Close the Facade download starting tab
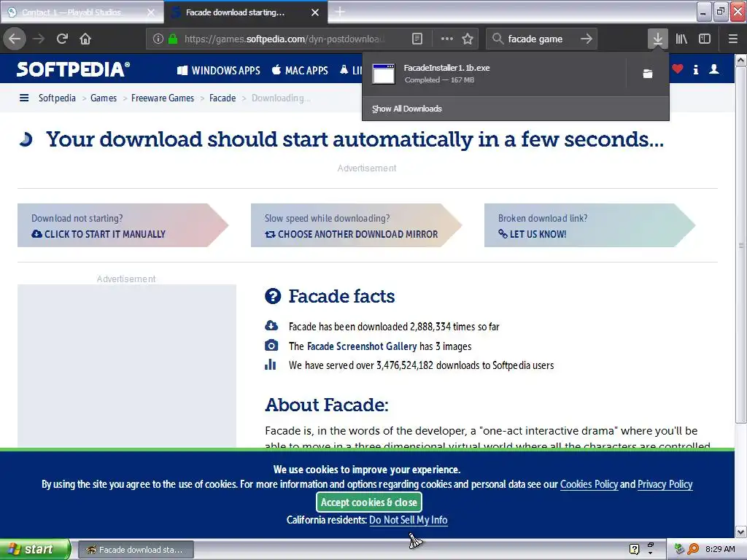747x560 pixels. [315, 13]
